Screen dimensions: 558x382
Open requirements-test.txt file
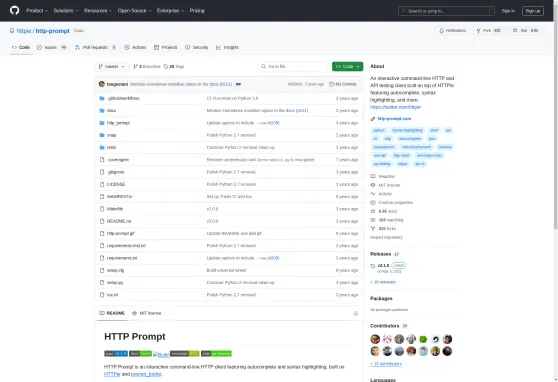pyautogui.click(x=126, y=246)
